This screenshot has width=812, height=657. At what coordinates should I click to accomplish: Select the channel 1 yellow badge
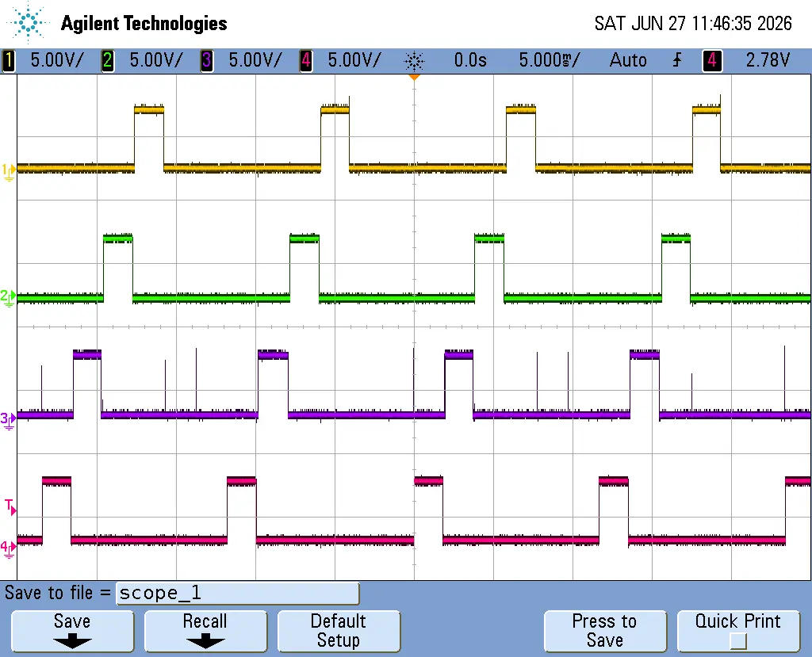[9, 60]
